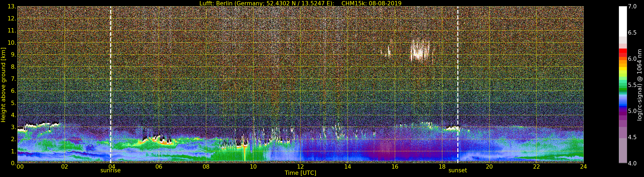Click the height axis tick "6."
This screenshot has height=177, width=644.
13,91
